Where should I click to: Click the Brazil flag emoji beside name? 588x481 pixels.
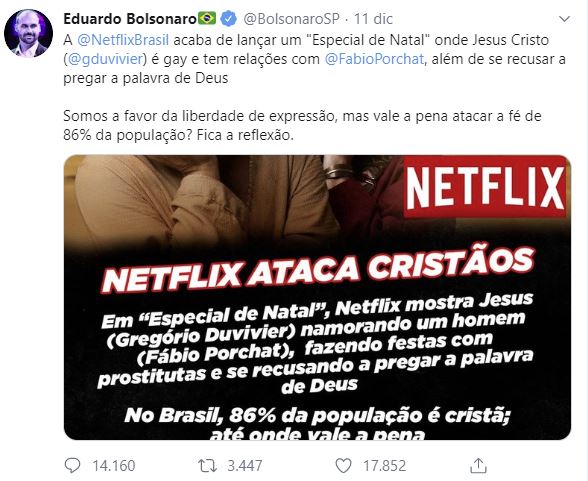click(207, 18)
